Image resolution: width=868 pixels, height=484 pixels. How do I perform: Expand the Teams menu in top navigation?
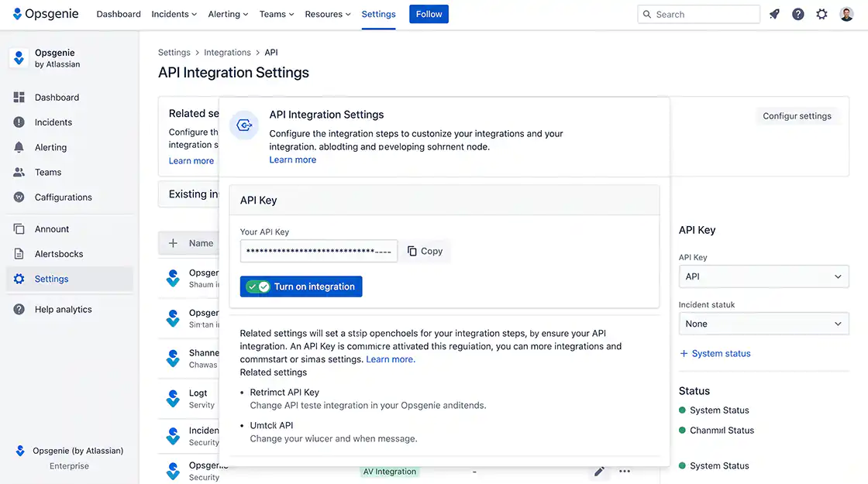[276, 15]
